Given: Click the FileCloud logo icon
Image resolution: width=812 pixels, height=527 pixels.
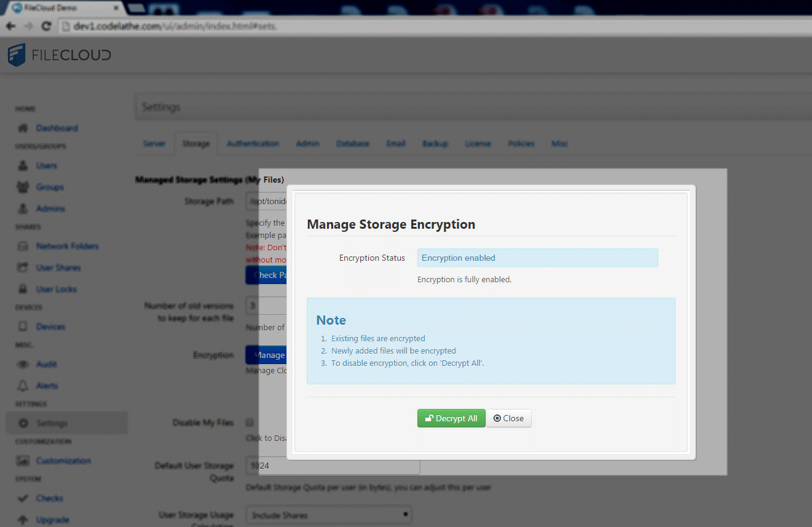Looking at the screenshot, I should pos(17,55).
